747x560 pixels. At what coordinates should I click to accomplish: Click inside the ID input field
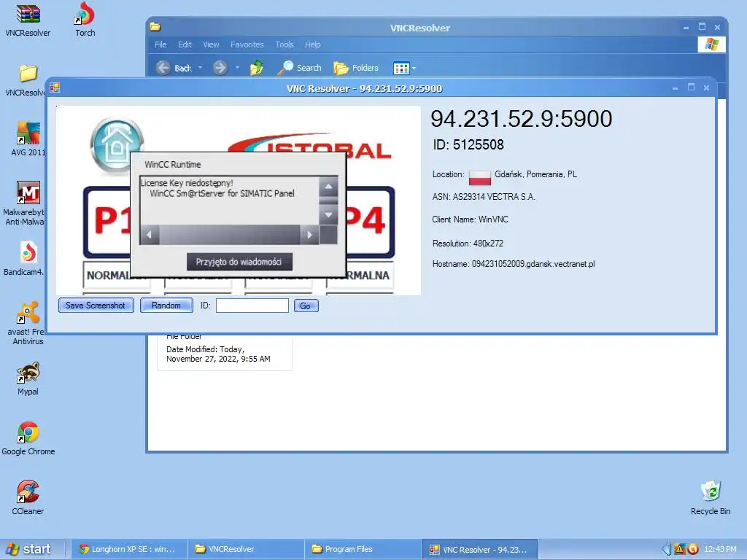[252, 306]
